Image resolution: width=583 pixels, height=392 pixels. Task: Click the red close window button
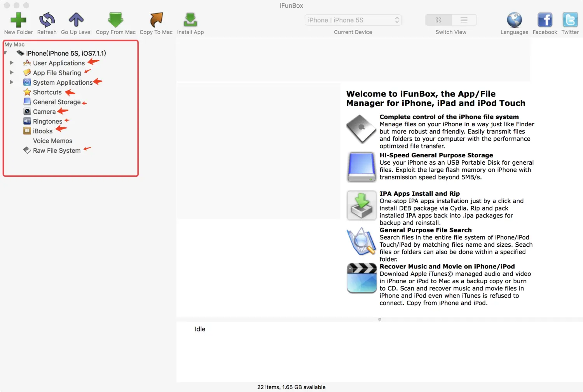[x=7, y=5]
